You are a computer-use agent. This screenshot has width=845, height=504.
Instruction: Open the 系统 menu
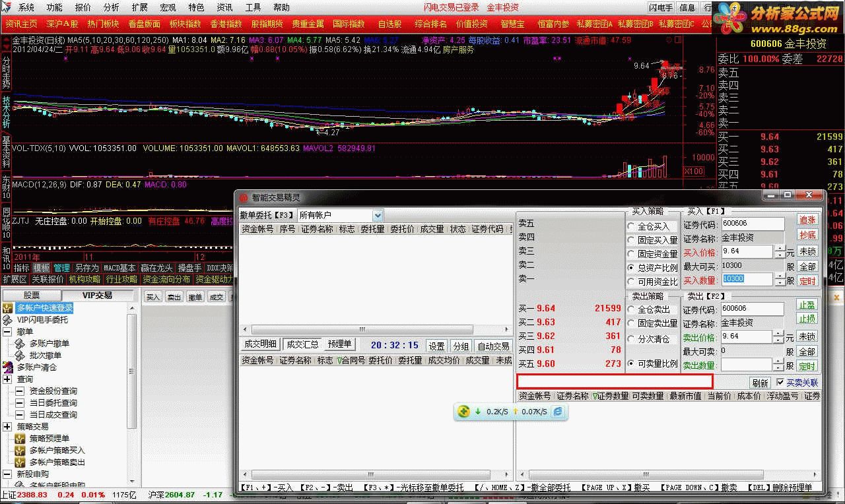point(26,8)
